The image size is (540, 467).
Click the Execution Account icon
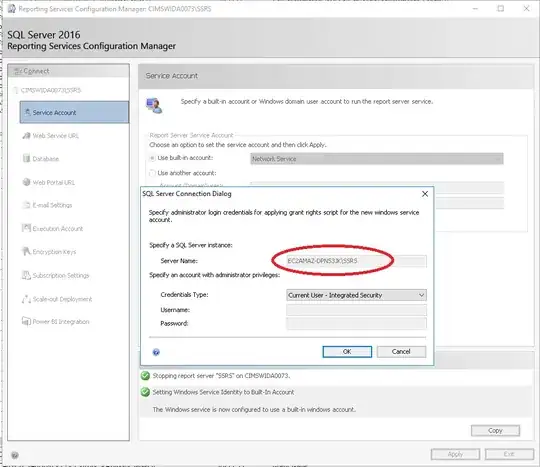point(27,228)
